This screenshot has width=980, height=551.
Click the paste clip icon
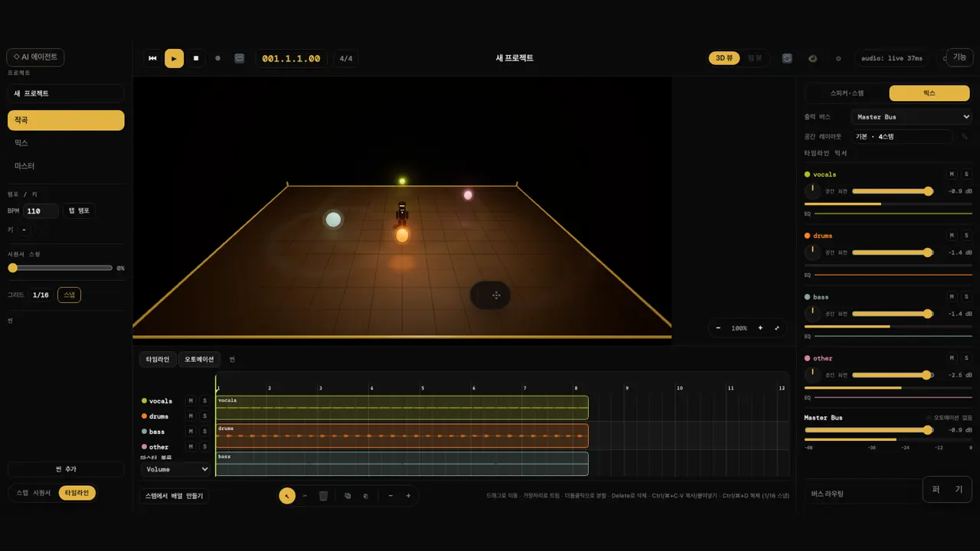[365, 496]
